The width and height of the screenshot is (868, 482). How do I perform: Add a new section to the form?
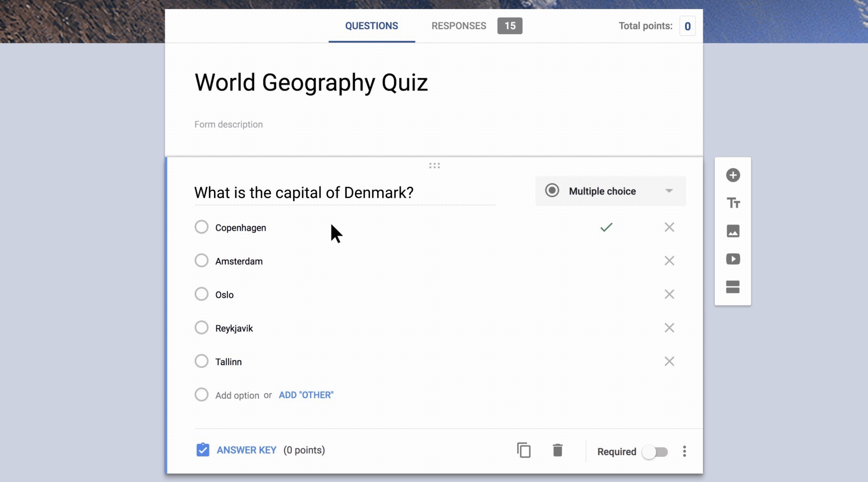click(x=732, y=287)
